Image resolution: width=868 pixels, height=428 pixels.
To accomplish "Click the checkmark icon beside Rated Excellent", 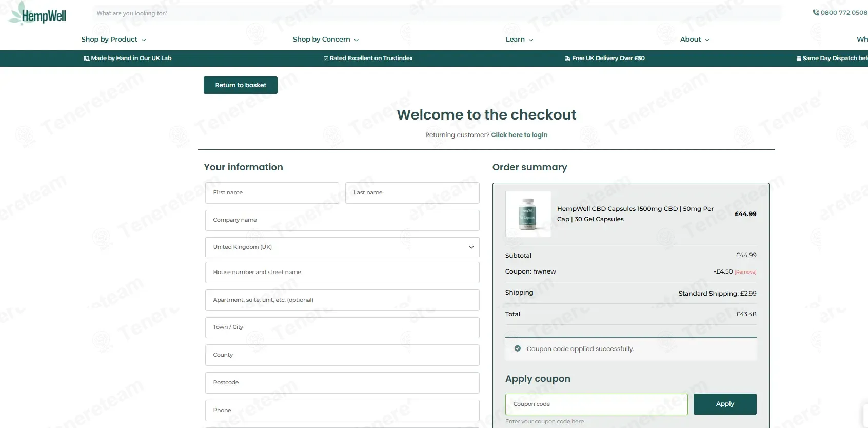I will (326, 59).
